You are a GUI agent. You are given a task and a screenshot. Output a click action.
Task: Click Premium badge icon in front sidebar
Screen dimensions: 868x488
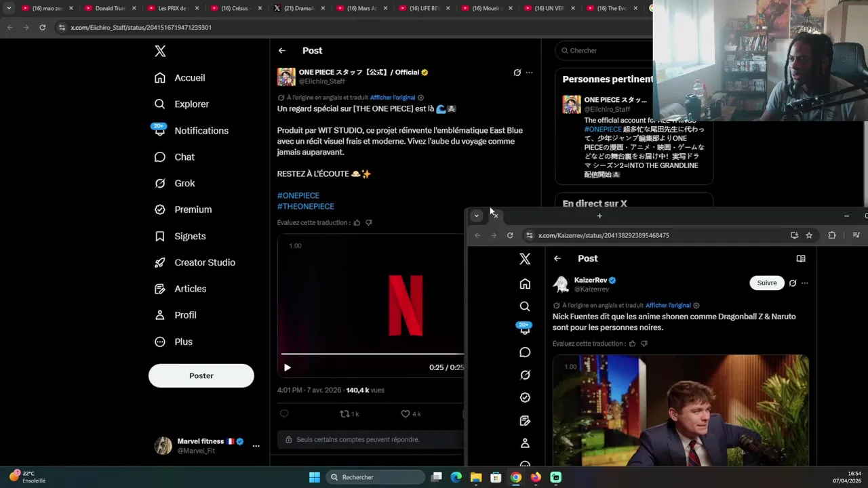[525, 398]
